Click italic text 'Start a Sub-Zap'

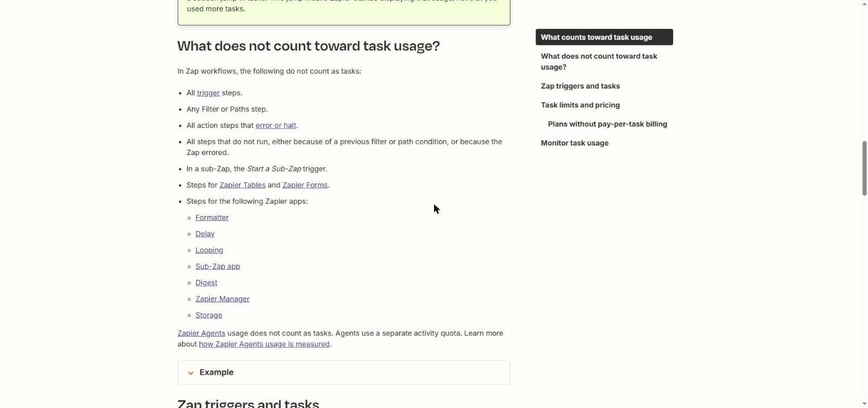pos(274,169)
